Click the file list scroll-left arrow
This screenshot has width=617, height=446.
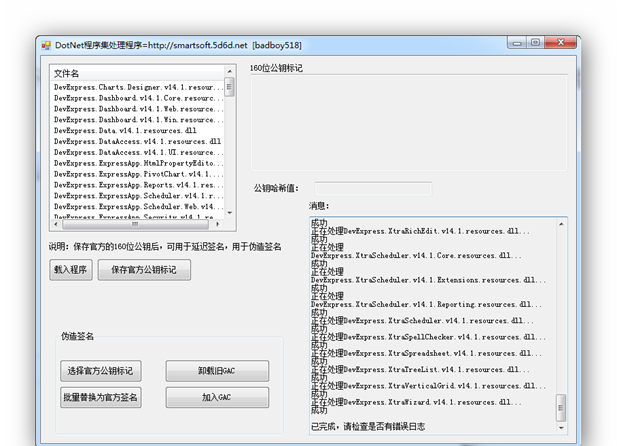[56, 224]
